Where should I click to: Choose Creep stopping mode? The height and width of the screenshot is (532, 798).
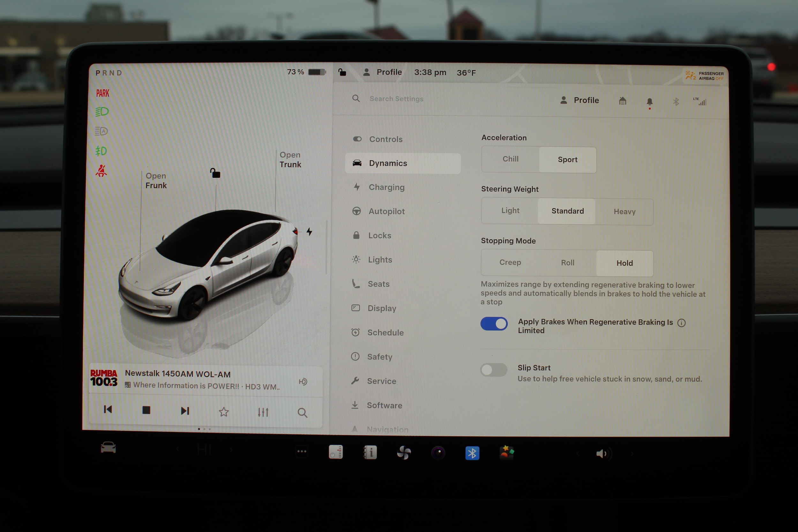point(510,263)
